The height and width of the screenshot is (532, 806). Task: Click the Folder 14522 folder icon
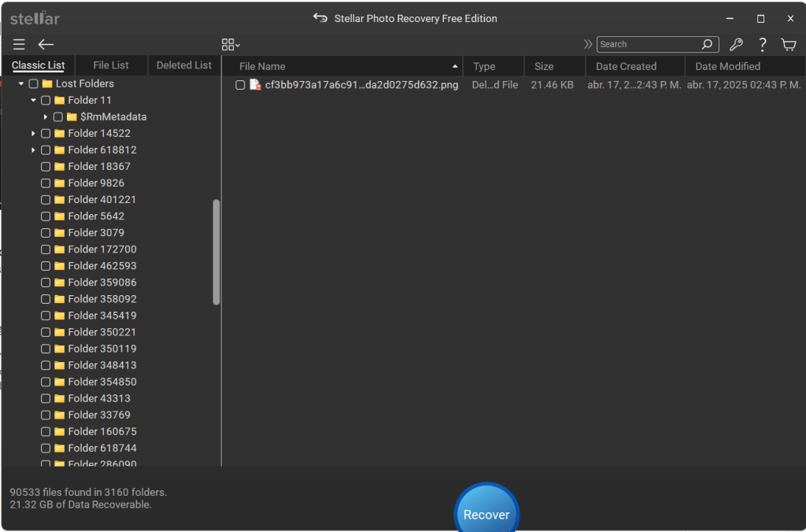pos(60,134)
